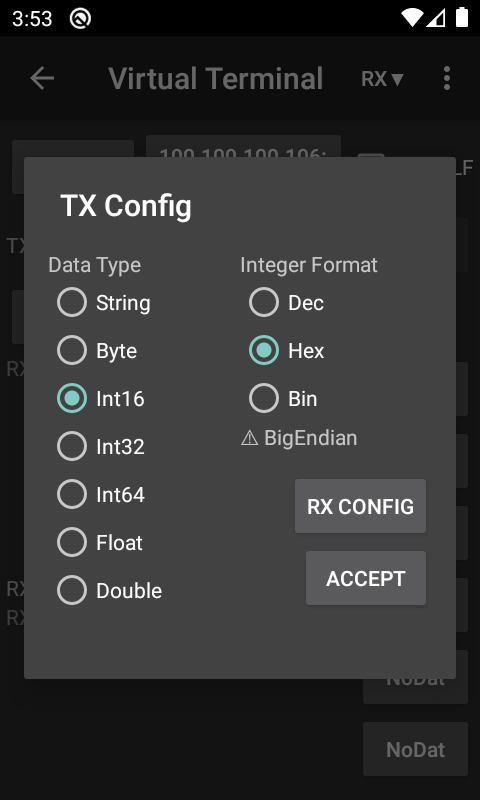The height and width of the screenshot is (800, 480).
Task: Open the three-dot overflow menu
Action: pos(447,79)
